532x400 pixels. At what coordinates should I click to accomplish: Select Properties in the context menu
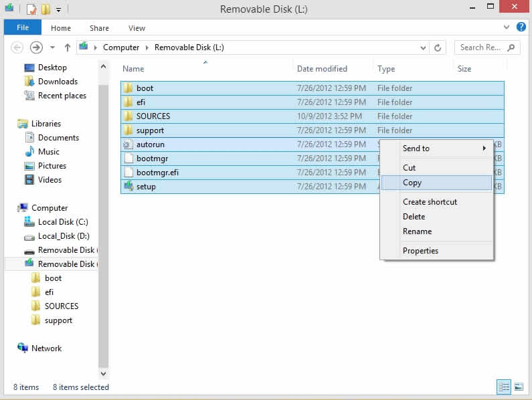click(420, 251)
